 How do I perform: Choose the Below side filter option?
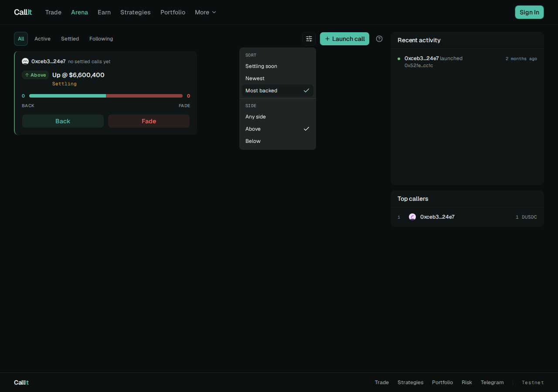tap(278, 141)
